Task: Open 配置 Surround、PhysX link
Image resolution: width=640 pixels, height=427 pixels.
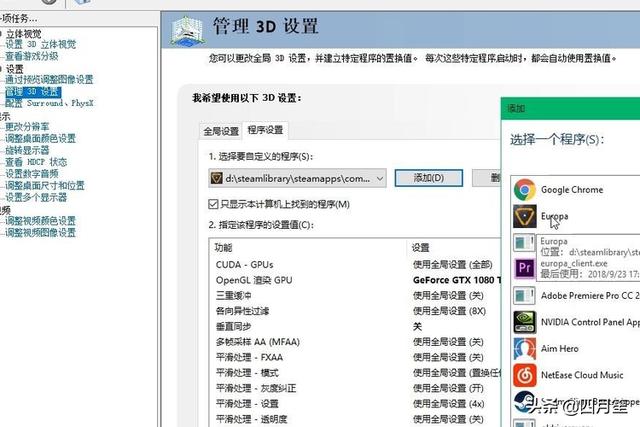Action: tap(49, 103)
